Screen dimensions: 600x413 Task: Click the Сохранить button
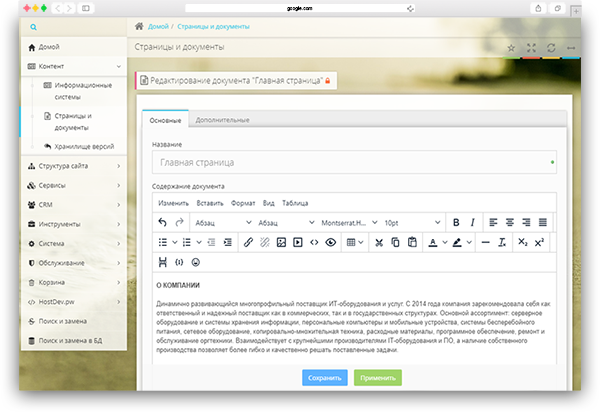[x=324, y=377]
